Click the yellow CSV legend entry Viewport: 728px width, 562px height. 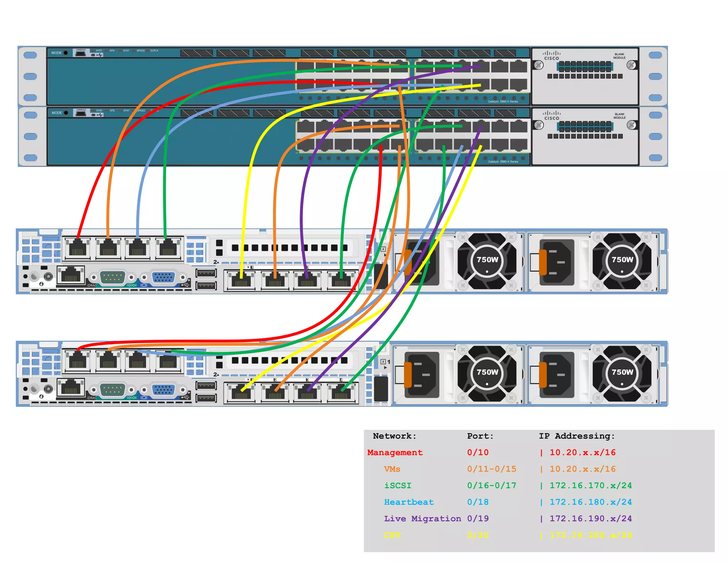[x=392, y=535]
